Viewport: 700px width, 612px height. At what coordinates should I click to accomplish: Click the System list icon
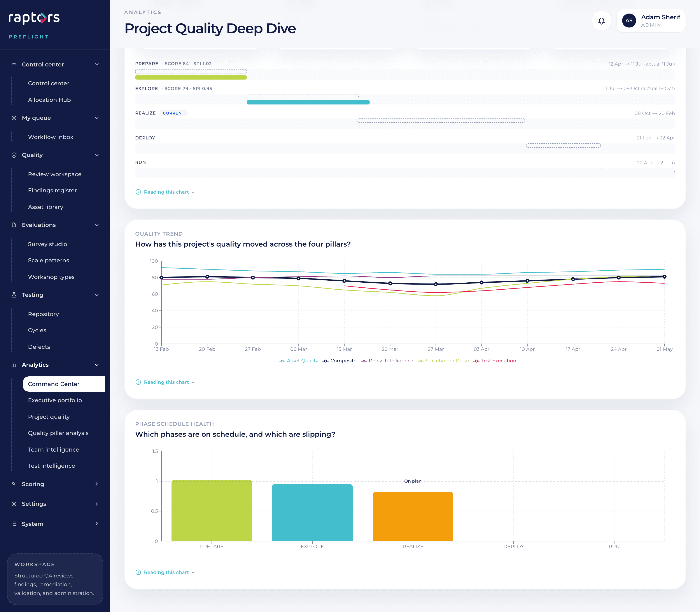pyautogui.click(x=14, y=524)
